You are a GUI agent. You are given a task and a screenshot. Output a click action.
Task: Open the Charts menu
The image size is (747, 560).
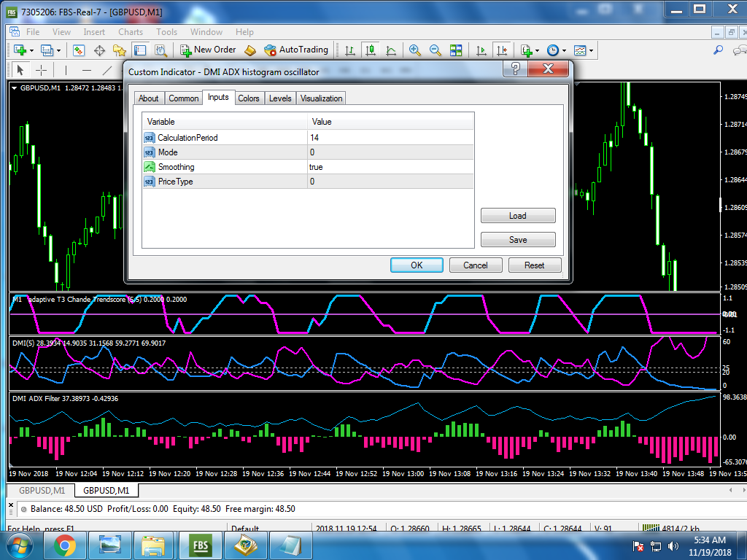click(131, 32)
